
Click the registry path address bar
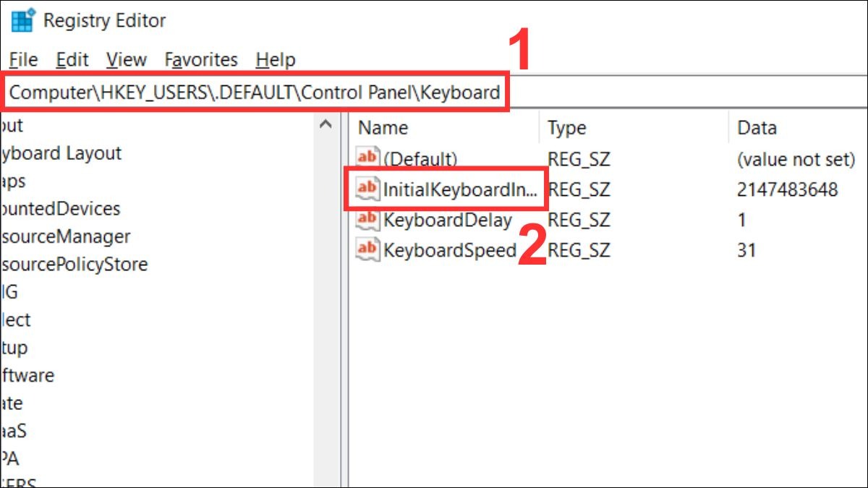point(434,93)
